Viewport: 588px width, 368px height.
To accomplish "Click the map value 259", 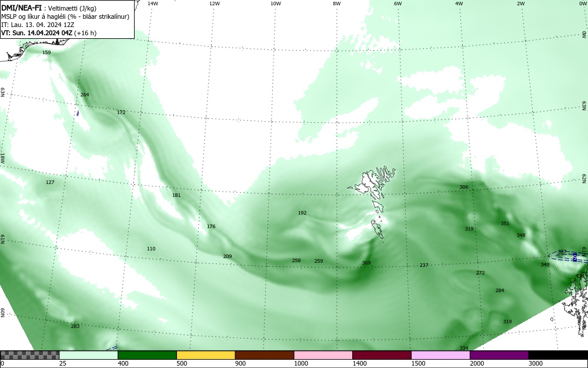I will point(319,261).
